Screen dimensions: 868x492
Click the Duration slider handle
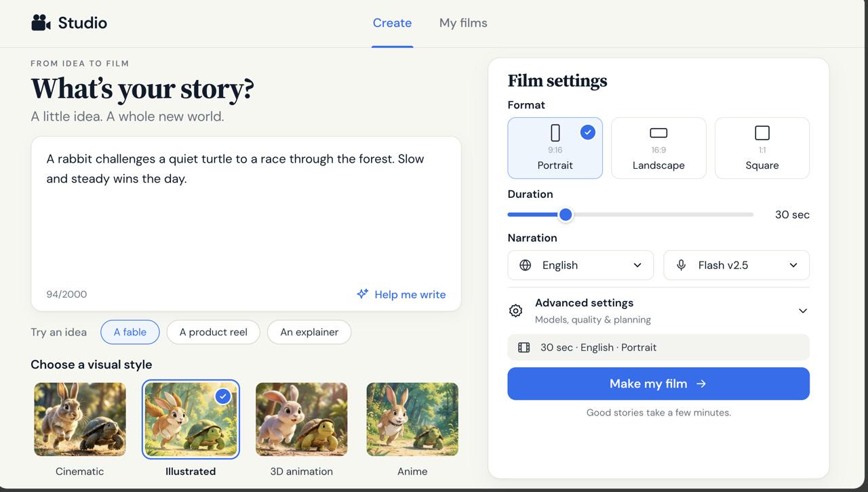tap(565, 214)
